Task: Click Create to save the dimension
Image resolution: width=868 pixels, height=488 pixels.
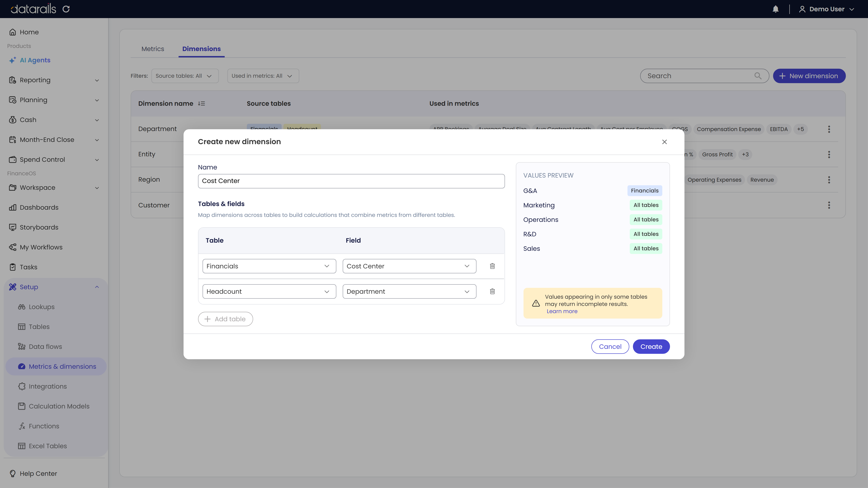Action: pyautogui.click(x=651, y=347)
